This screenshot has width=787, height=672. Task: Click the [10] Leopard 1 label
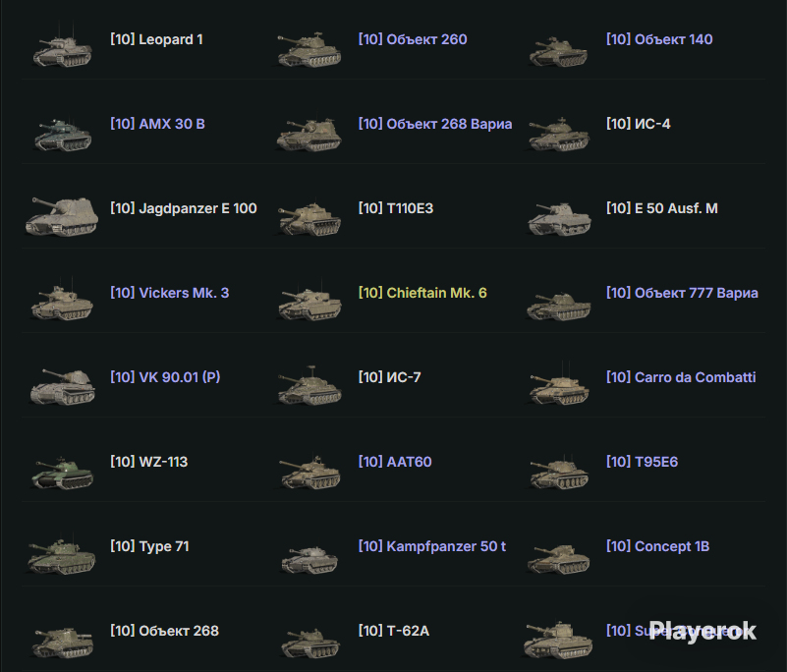pos(156,39)
